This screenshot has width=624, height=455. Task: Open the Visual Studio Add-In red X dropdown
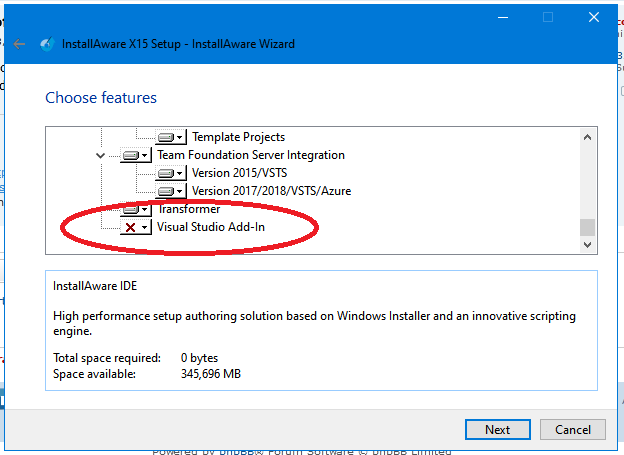point(136,227)
